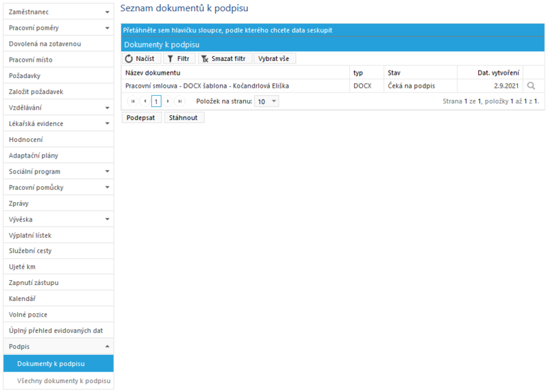
Task: Clear filter using Smazat filtr
Action: [x=225, y=59]
